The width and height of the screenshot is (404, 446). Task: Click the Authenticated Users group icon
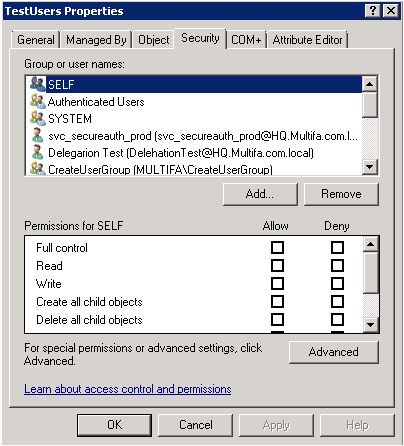37,101
